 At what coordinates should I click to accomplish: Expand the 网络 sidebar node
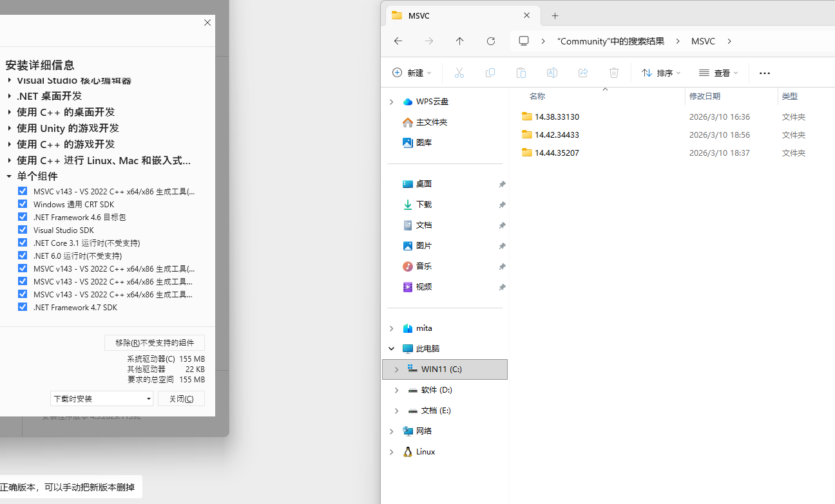392,431
